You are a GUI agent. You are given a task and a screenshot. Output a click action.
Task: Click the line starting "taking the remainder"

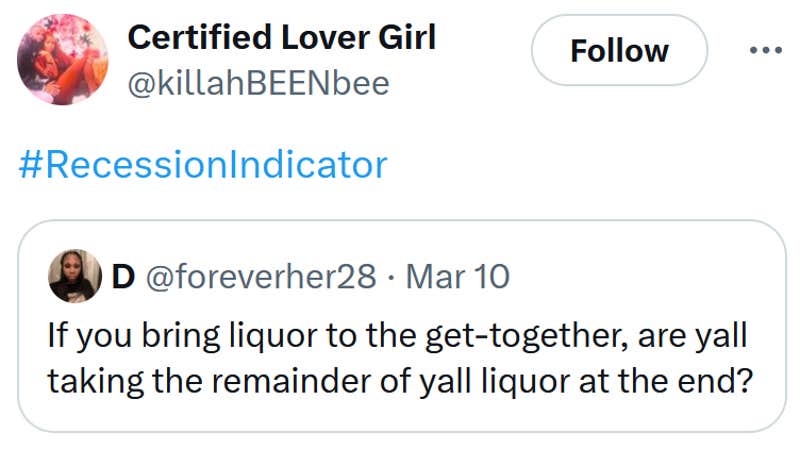pyautogui.click(x=398, y=382)
